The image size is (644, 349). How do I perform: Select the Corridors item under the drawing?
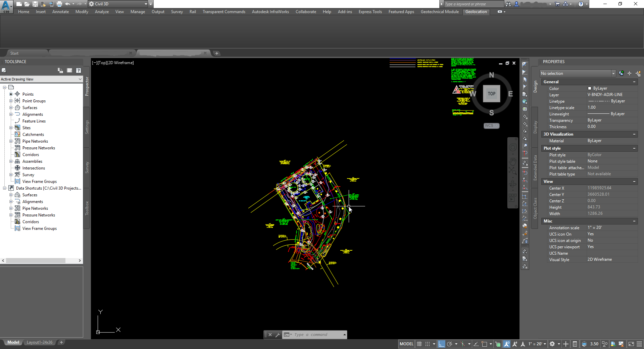click(31, 155)
